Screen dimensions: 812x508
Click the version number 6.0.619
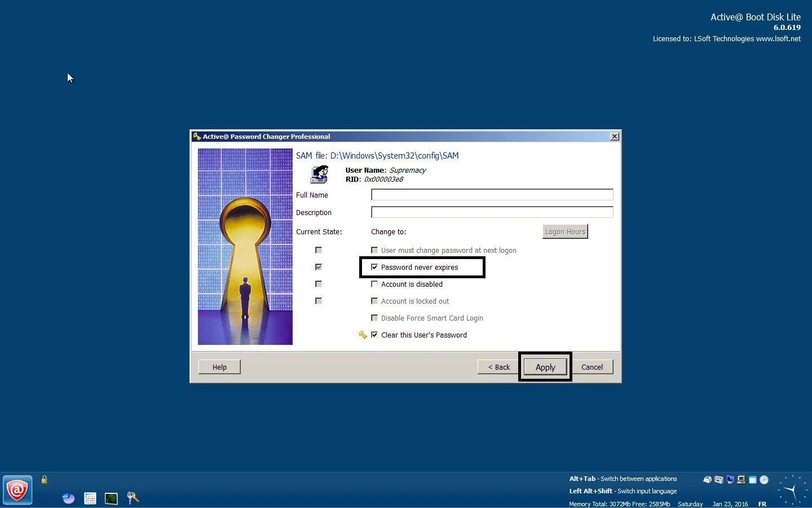click(x=787, y=27)
